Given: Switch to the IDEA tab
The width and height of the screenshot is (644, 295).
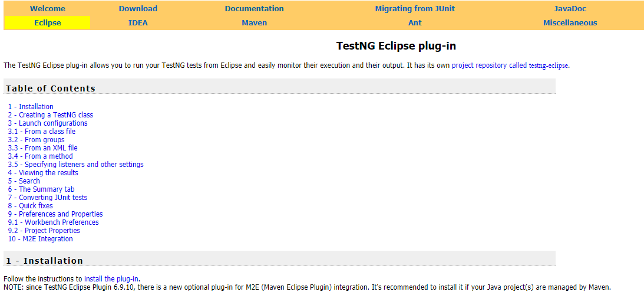Looking at the screenshot, I should pyautogui.click(x=138, y=22).
